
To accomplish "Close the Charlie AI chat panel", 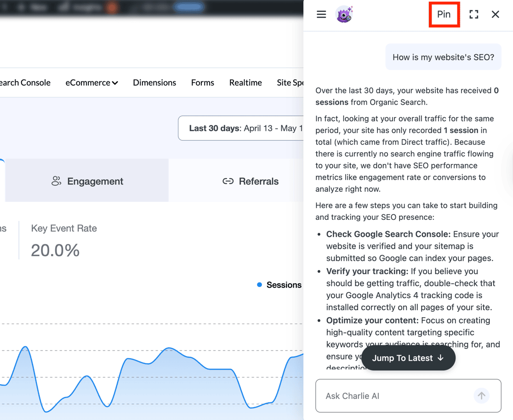I will 496,14.
